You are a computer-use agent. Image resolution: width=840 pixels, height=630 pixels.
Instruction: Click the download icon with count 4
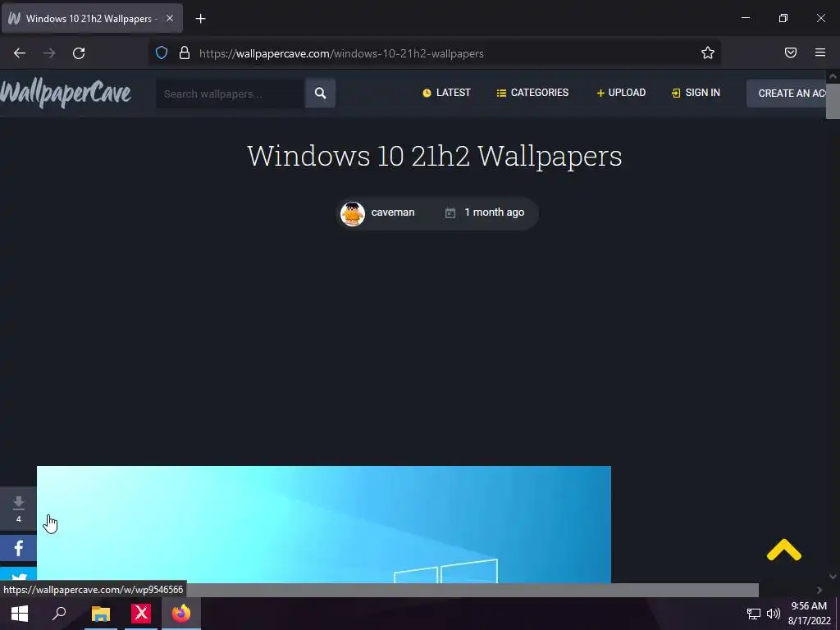click(18, 509)
